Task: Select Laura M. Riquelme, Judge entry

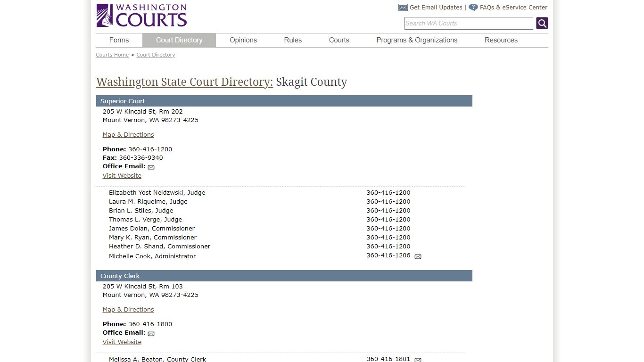Action: 148,202
